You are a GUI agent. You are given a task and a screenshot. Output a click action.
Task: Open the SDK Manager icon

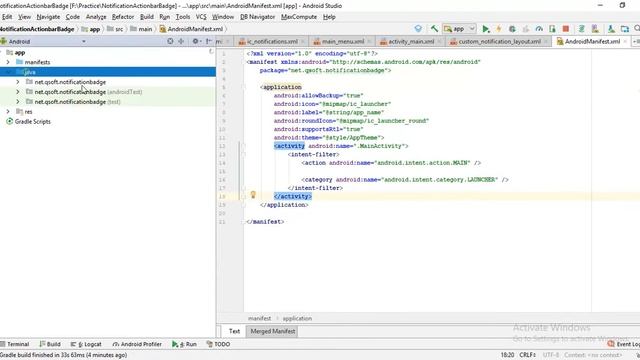click(x=611, y=29)
